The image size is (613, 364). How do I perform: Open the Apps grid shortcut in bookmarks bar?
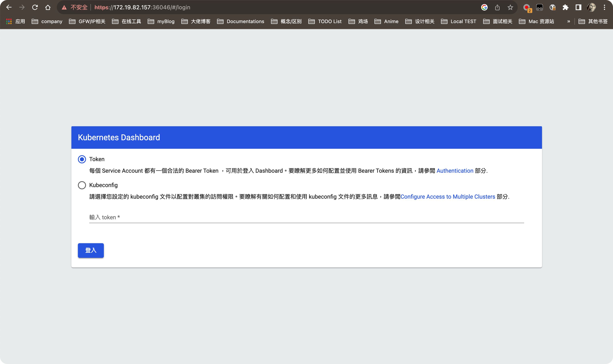(x=15, y=21)
